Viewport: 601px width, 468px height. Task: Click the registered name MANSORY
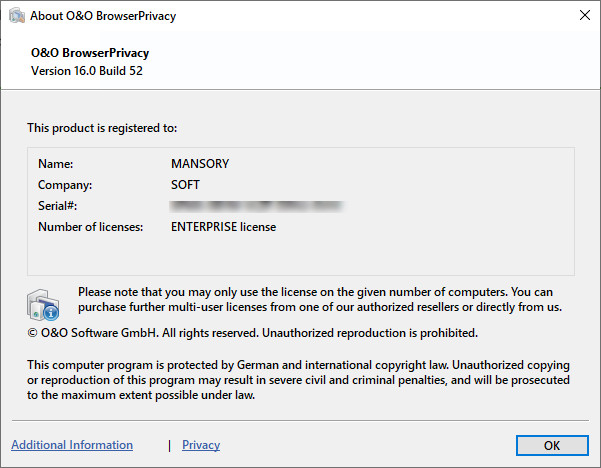point(201,163)
